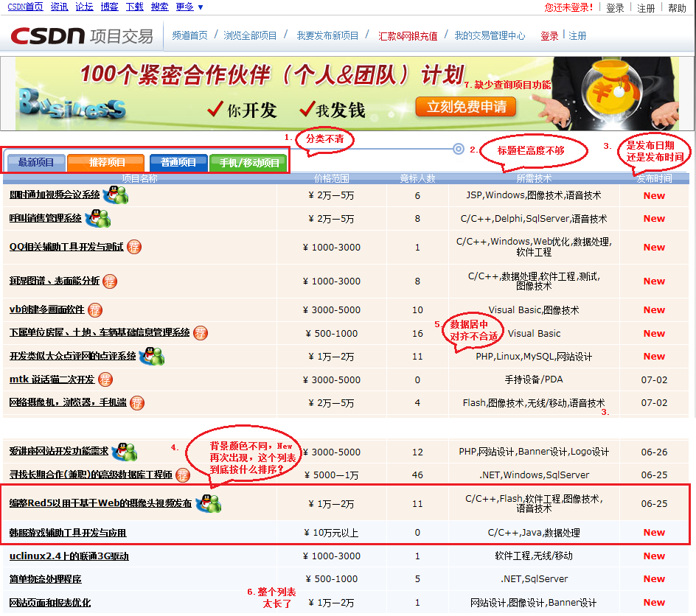The image size is (696, 616).
Task: View the uclinux2.4上的联通3G驱动 project
Action: pyautogui.click(x=69, y=556)
